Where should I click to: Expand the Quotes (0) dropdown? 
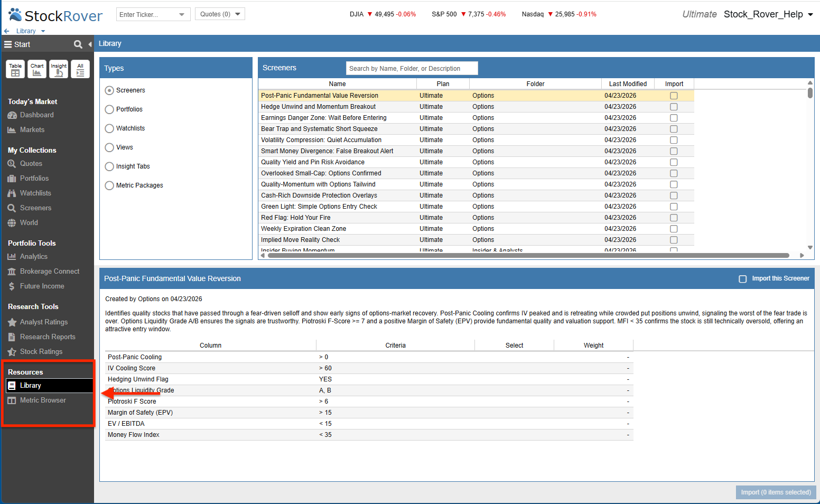coord(220,14)
